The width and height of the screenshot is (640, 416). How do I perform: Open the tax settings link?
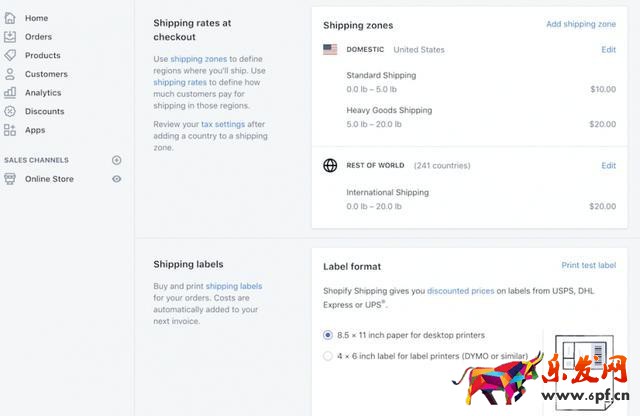pos(220,125)
